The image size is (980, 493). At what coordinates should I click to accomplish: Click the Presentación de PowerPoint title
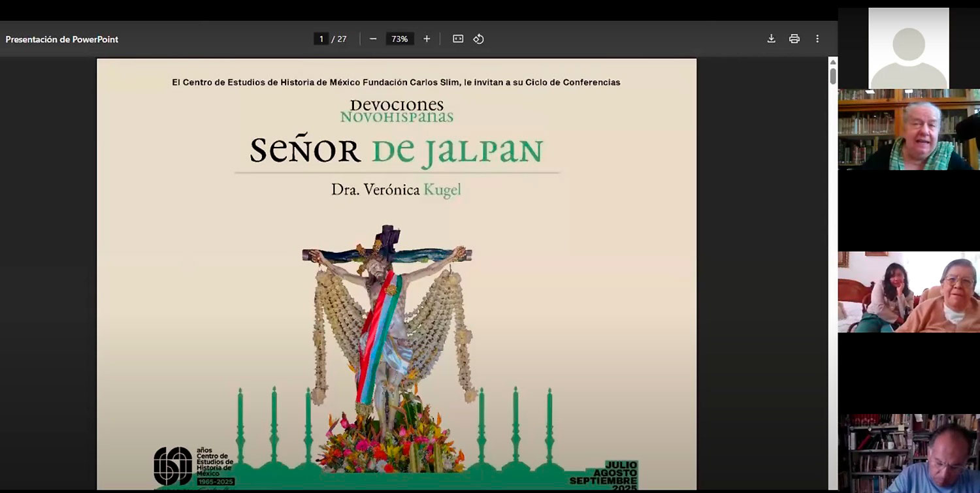click(x=62, y=39)
